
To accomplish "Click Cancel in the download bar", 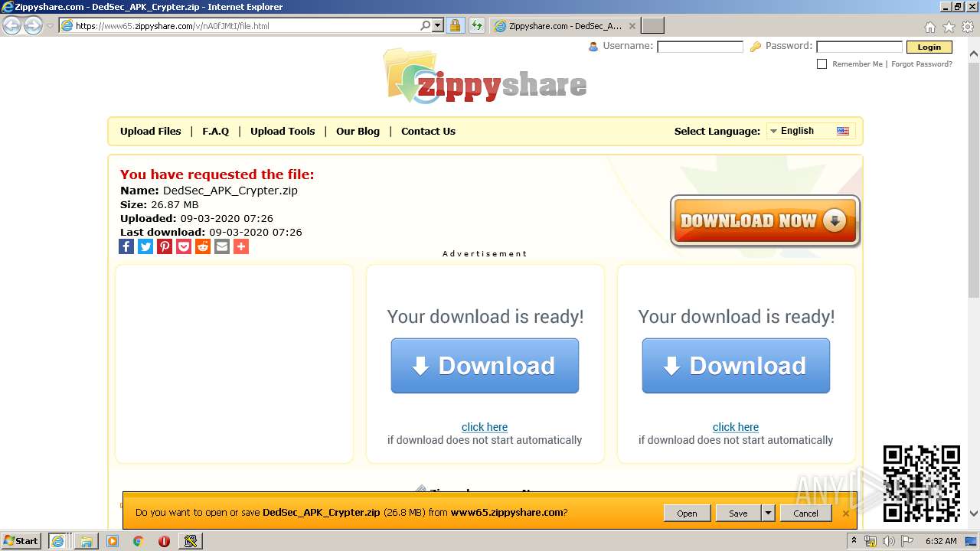I will click(x=805, y=513).
